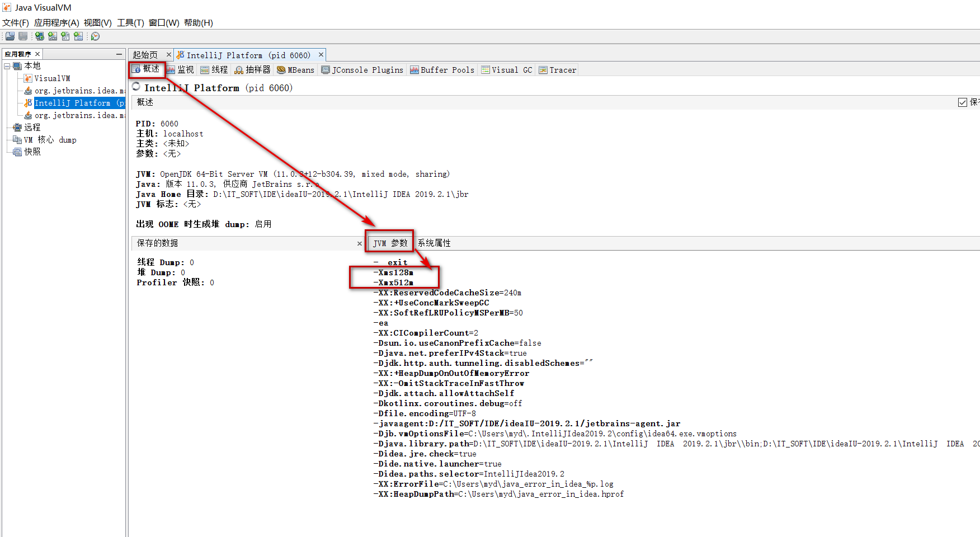Viewport: 980px width, 537px height.
Task: Click the -Xmx512m JVM argument
Action: pos(393,282)
